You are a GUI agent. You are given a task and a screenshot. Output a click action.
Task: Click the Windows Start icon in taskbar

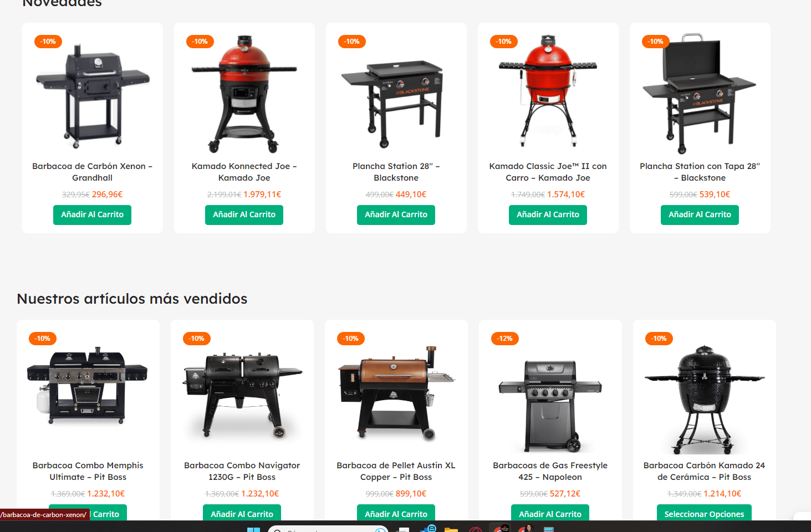coord(253,529)
